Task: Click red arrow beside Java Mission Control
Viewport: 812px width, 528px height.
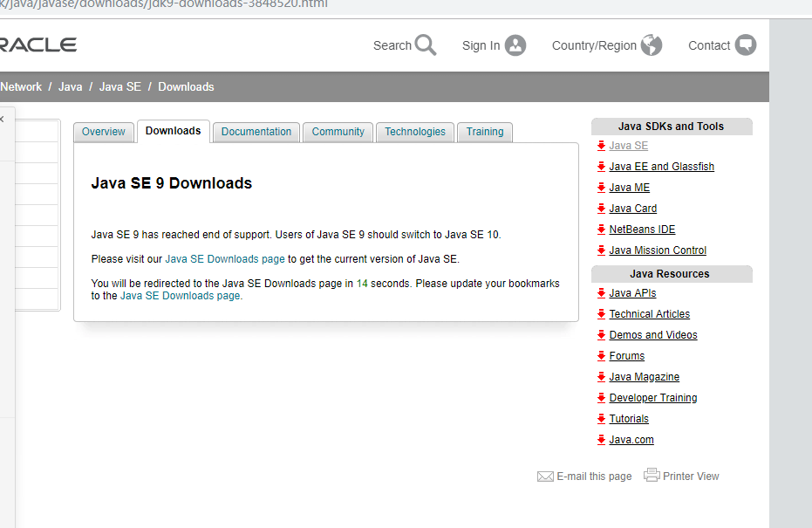Action: (x=601, y=250)
